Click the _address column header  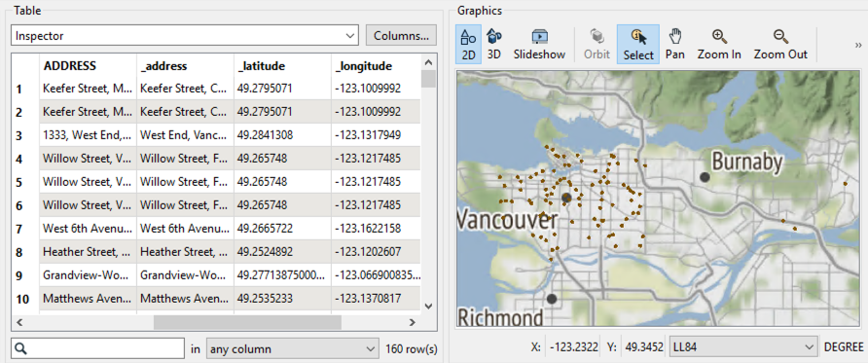(186, 66)
